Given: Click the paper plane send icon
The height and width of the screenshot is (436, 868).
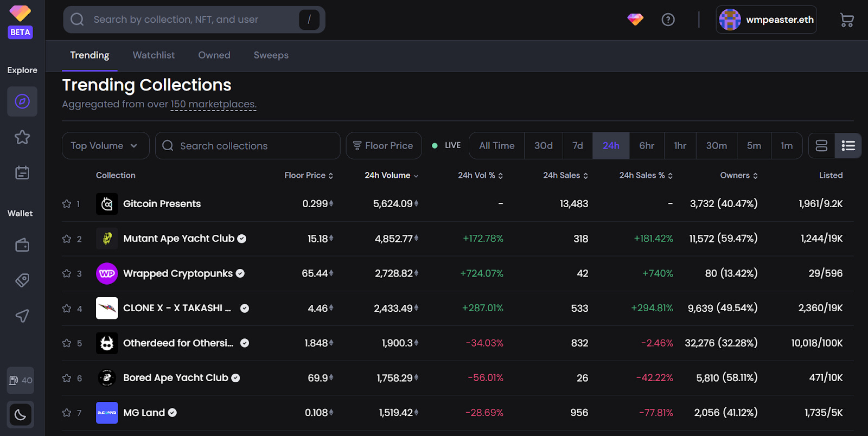Looking at the screenshot, I should click(22, 316).
